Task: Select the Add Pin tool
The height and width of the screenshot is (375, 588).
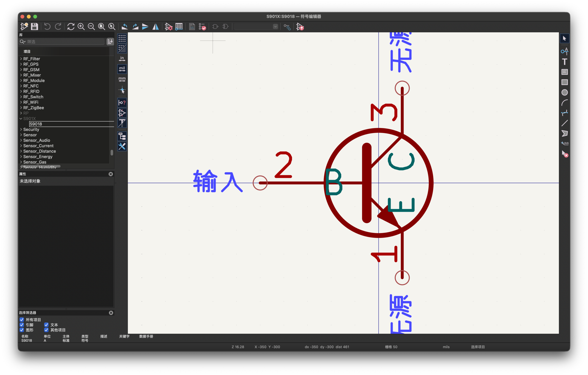Action: click(564, 51)
